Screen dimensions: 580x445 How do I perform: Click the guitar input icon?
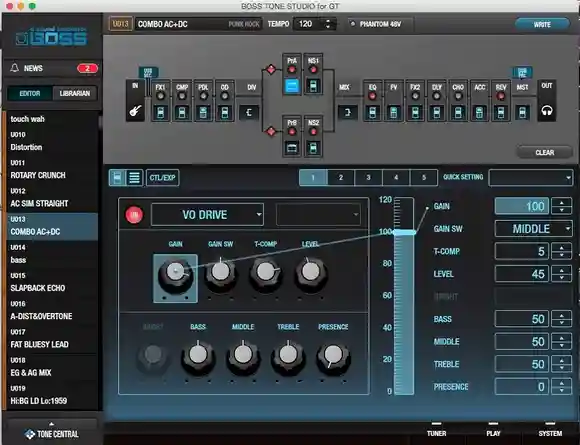(135, 110)
